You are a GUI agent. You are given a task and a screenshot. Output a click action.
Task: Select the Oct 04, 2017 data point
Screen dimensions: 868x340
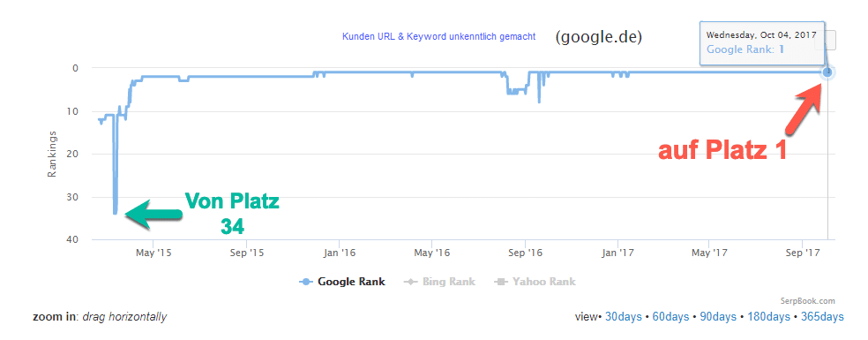(x=827, y=72)
